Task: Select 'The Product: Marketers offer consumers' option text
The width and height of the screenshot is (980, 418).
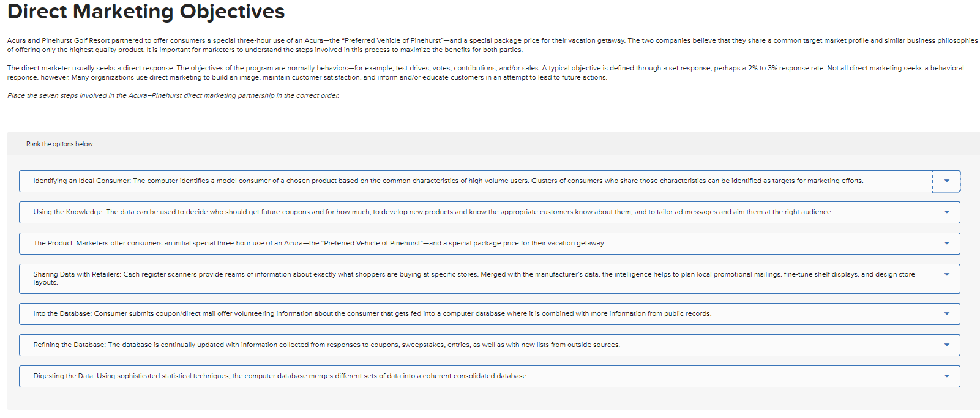Action: [x=319, y=244]
